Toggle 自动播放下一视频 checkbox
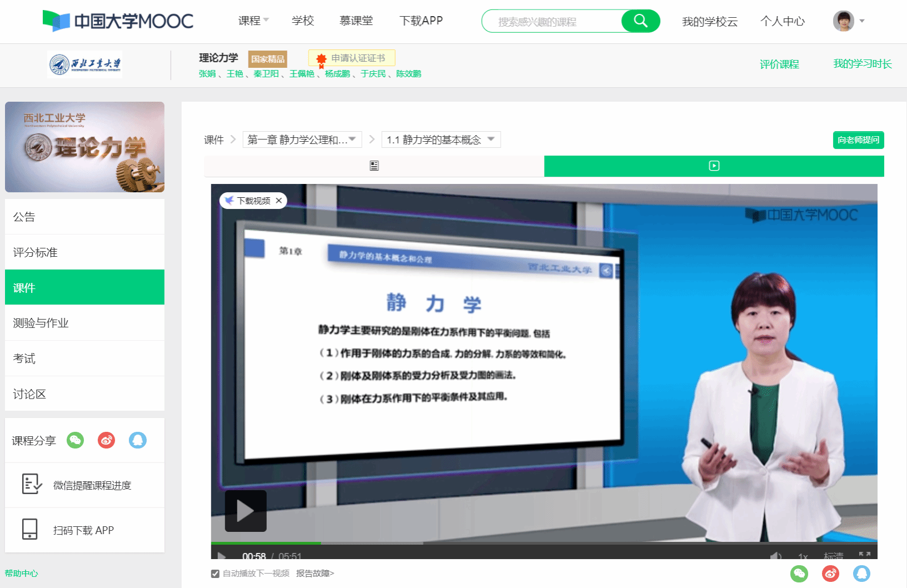Screen dimensions: 907x588 pyautogui.click(x=215, y=574)
